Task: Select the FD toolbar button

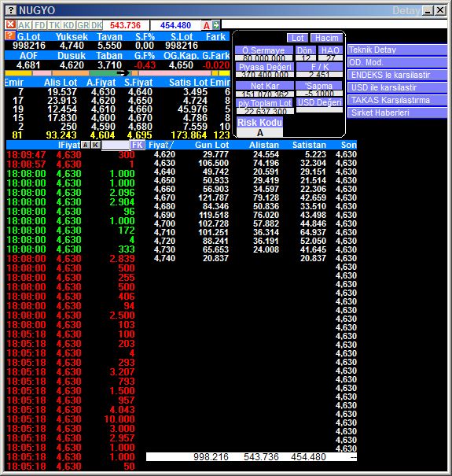Action: pos(39,25)
